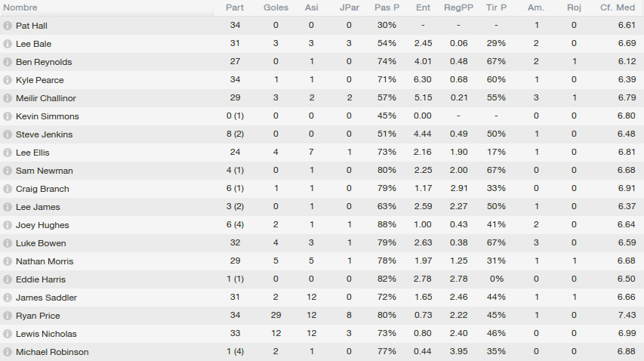Screen dimensions: 644x361
Task: Click the info icon beside Pat Hall
Action: point(7,26)
